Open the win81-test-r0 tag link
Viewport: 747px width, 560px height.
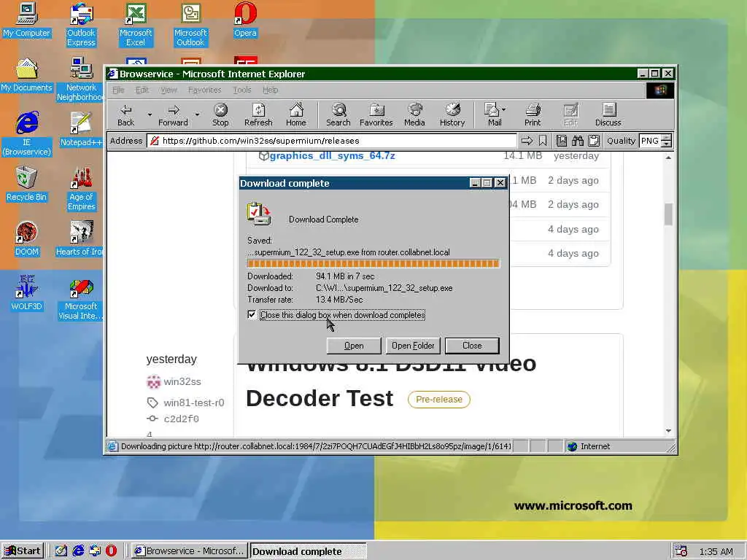point(194,402)
